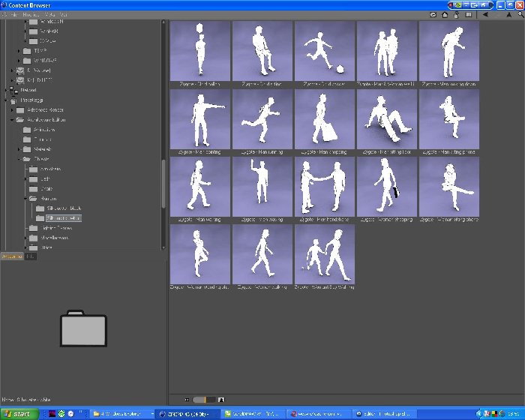The image size is (525, 420).
Task: Go up one level with the up arrow
Action: (509, 15)
